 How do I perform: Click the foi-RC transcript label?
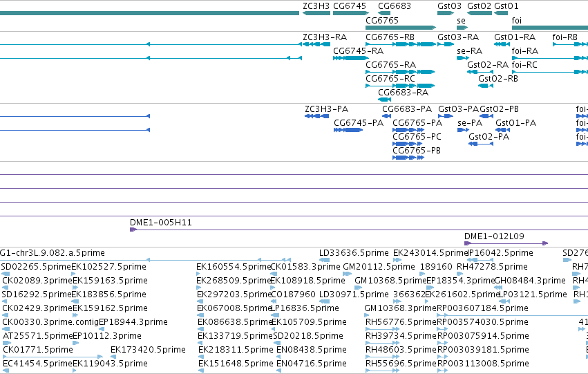[x=524, y=65]
